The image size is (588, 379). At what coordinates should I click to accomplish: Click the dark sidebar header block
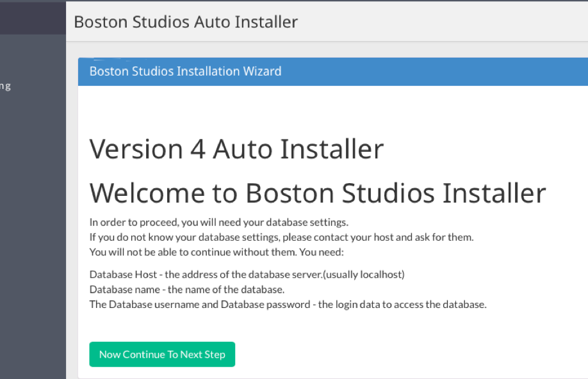[x=33, y=17]
